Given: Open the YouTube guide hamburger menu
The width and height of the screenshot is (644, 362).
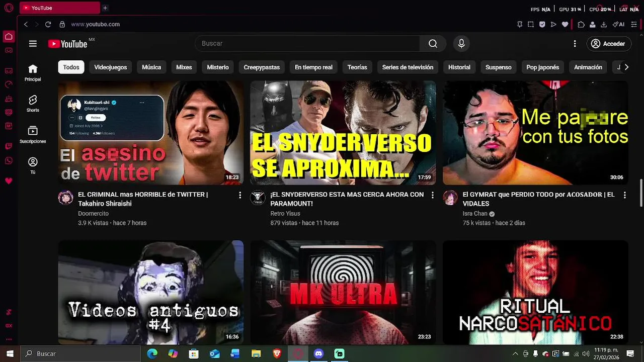Looking at the screenshot, I should point(33,44).
